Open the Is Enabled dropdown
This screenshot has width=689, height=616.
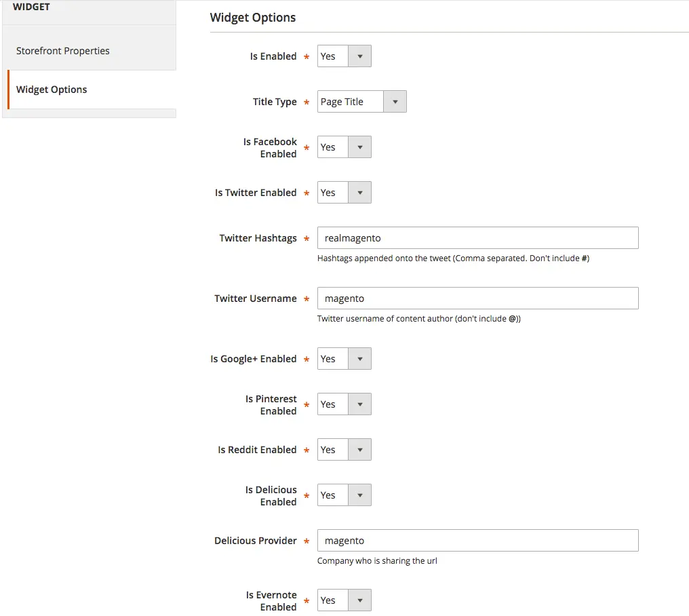click(x=344, y=56)
